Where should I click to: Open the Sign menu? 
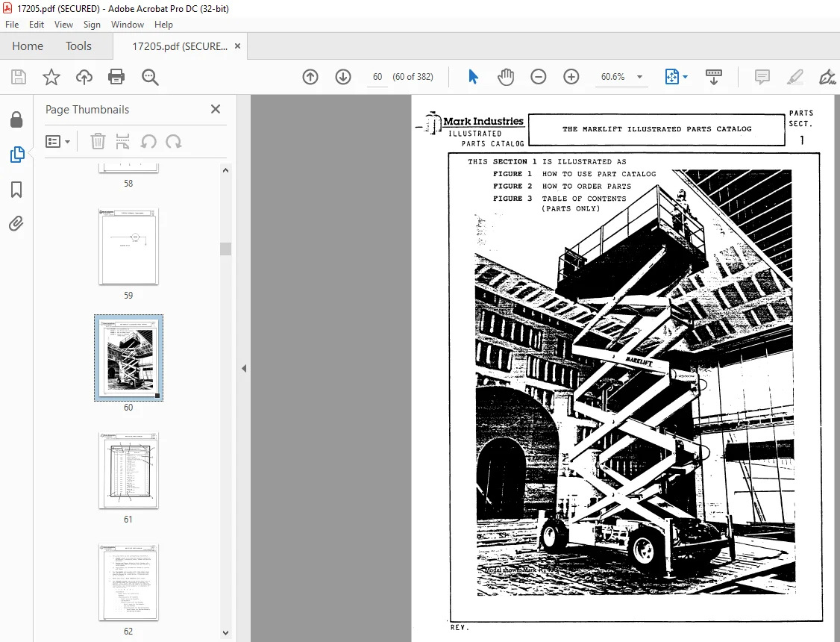pos(92,25)
